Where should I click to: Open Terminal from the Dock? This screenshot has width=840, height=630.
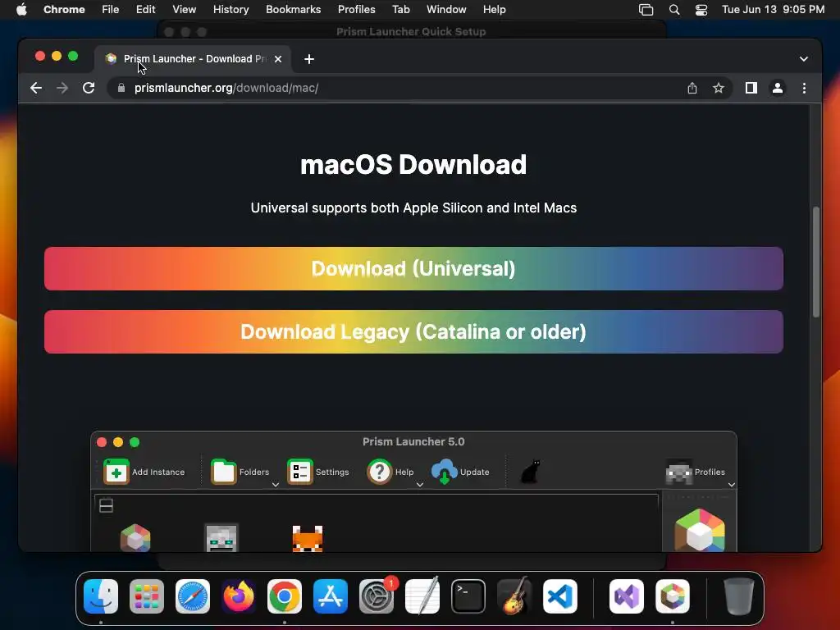[x=468, y=596]
